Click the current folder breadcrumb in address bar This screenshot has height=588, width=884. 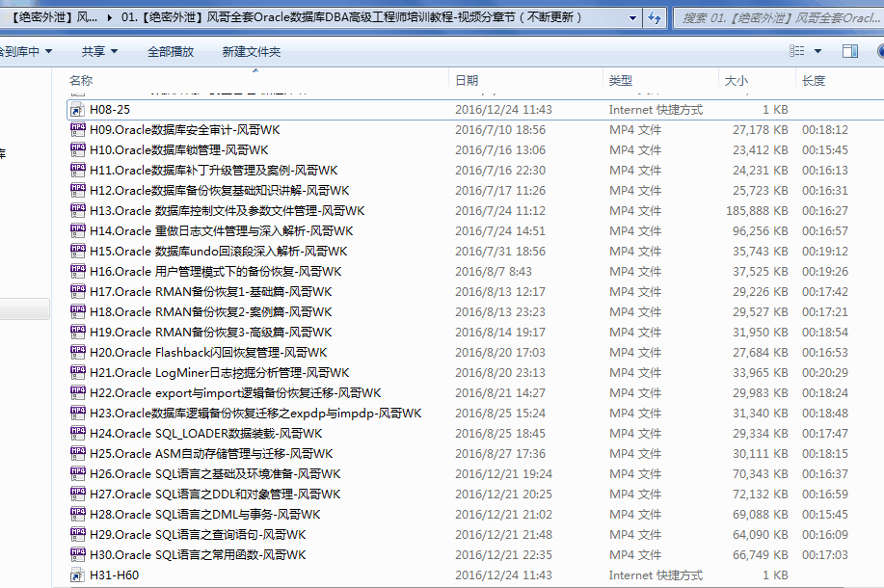coord(352,17)
